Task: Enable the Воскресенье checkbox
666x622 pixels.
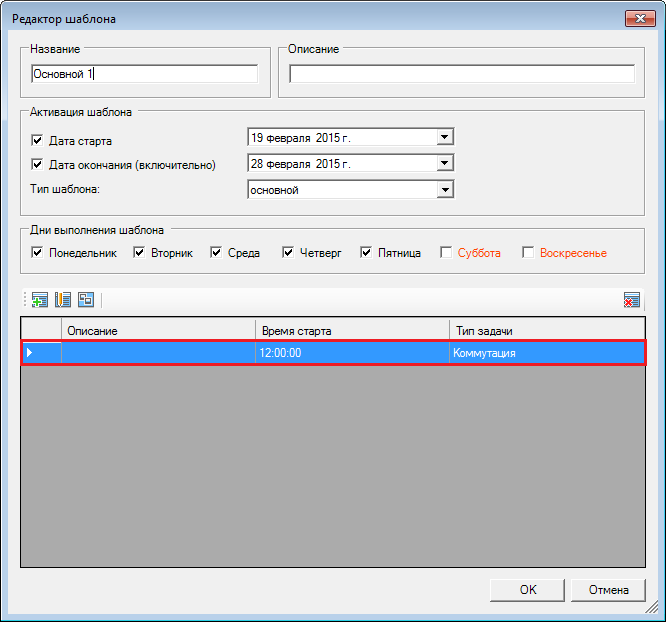Action: click(x=528, y=252)
